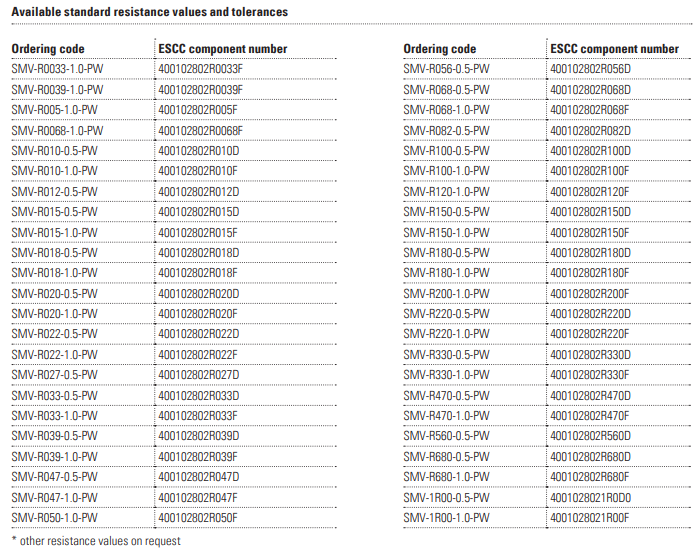
Task: Click ordering code SMV-1R00-1.0-PW
Action: point(447,518)
